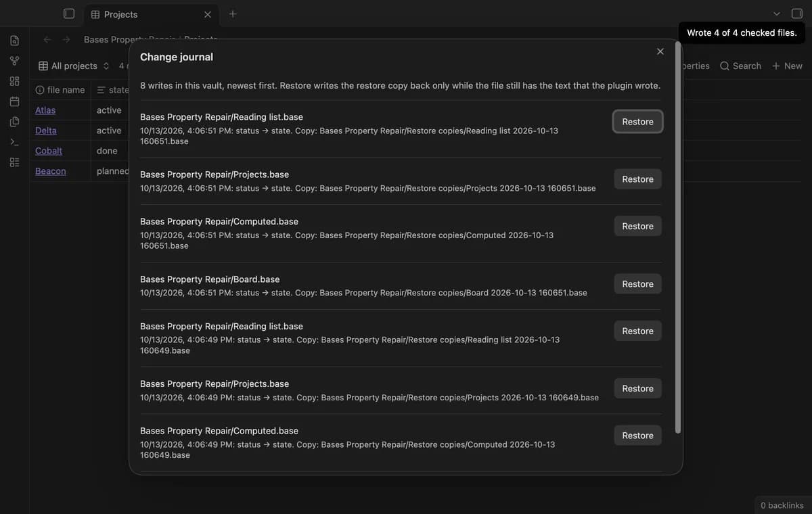Click the state column header
Image resolution: width=812 pixels, height=514 pixels.
[x=113, y=89]
